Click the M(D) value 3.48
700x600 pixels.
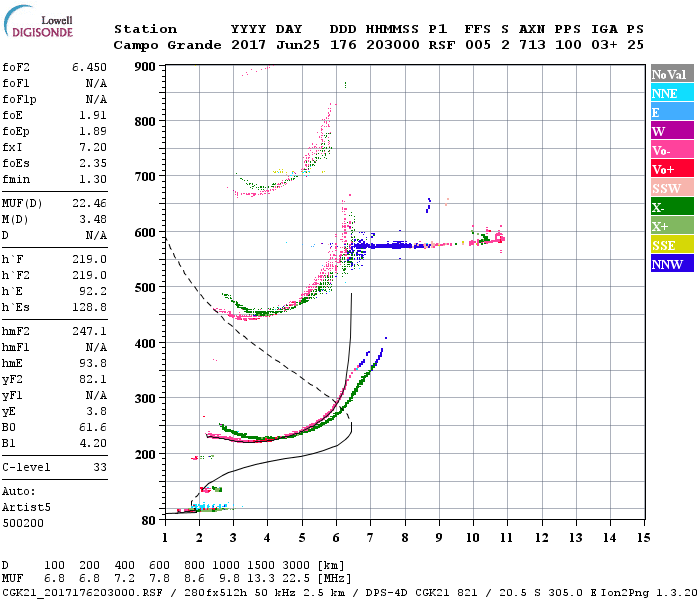coord(93,219)
